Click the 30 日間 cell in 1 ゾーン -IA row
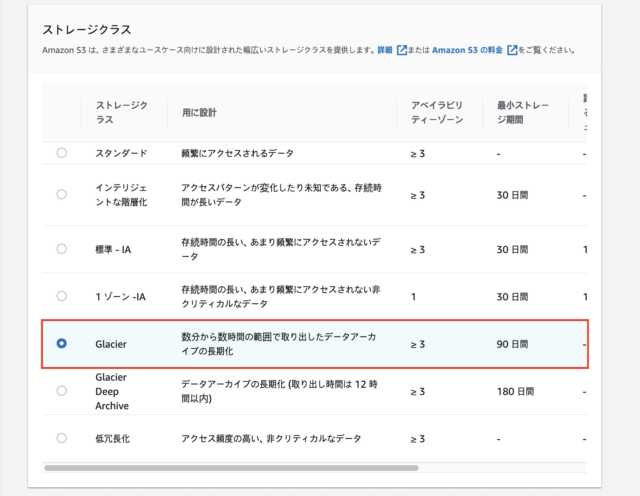Screen dimensions: 640x496 pyautogui.click(x=512, y=297)
